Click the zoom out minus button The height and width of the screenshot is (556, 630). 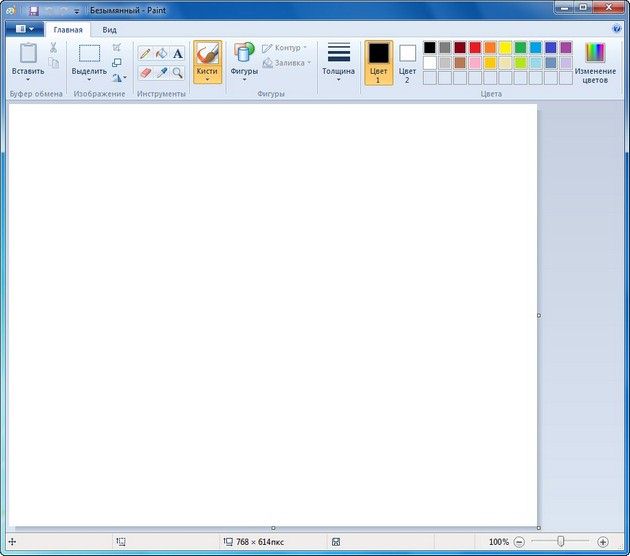pos(519,542)
